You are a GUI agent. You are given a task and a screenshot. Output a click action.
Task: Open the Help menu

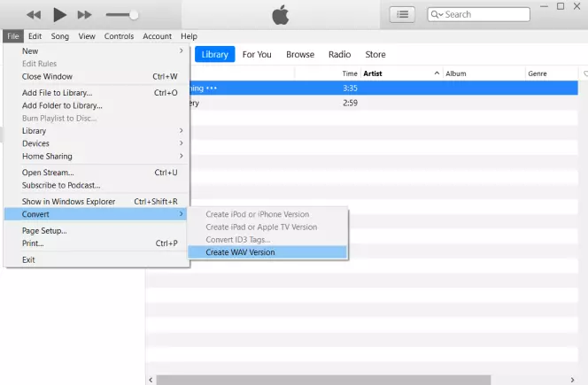pos(189,36)
